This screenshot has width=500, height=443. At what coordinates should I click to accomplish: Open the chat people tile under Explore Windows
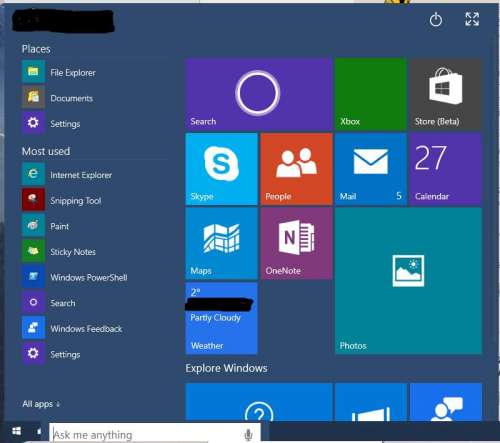point(446,402)
